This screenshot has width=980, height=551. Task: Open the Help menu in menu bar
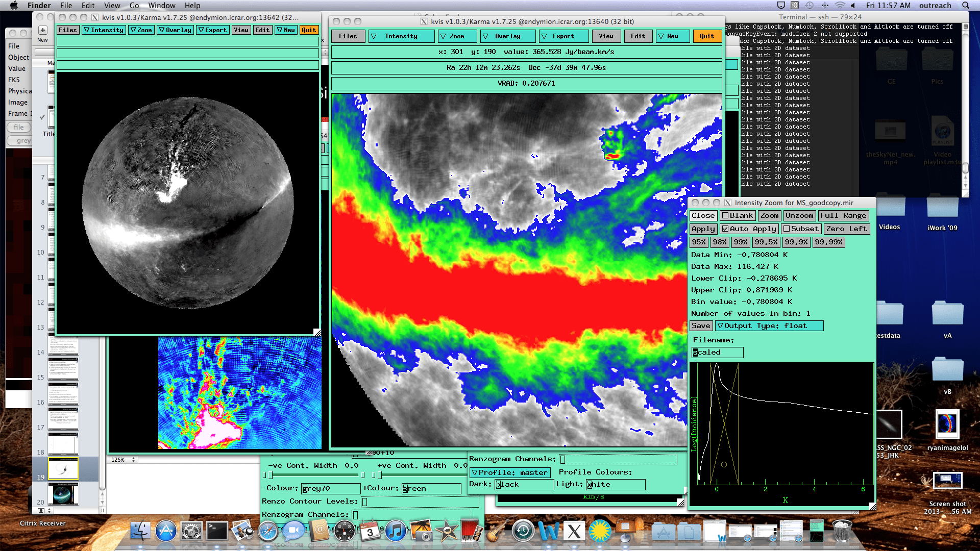(192, 6)
